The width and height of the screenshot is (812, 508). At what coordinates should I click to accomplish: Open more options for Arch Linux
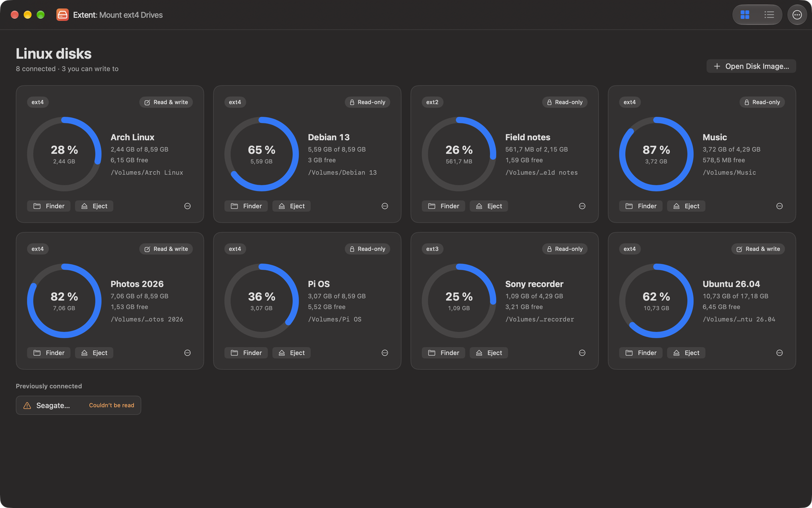pos(187,206)
